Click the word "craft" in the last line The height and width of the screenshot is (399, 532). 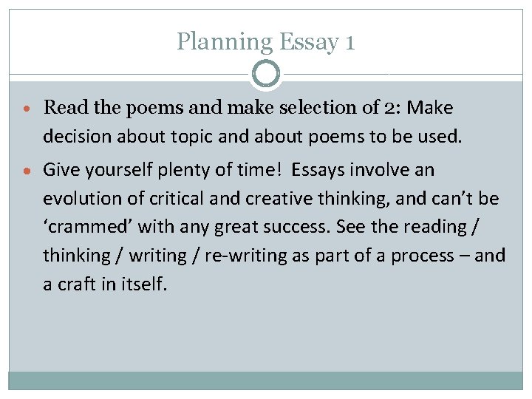click(77, 284)
